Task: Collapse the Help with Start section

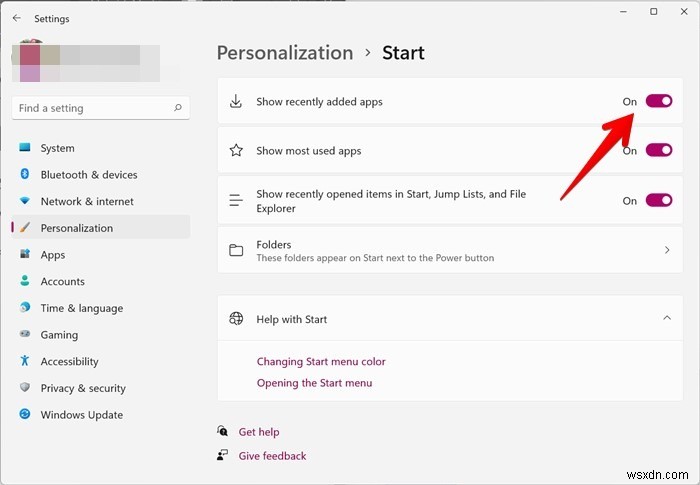Action: pos(667,319)
